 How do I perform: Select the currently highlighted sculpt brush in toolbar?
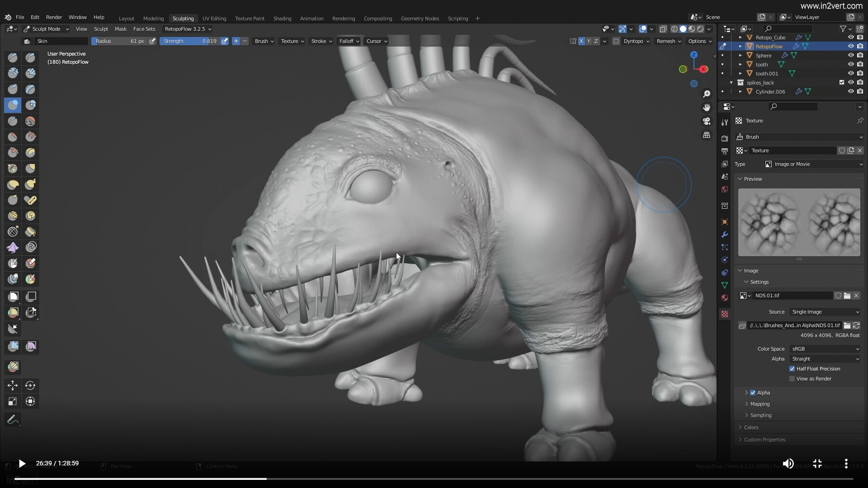(x=13, y=105)
